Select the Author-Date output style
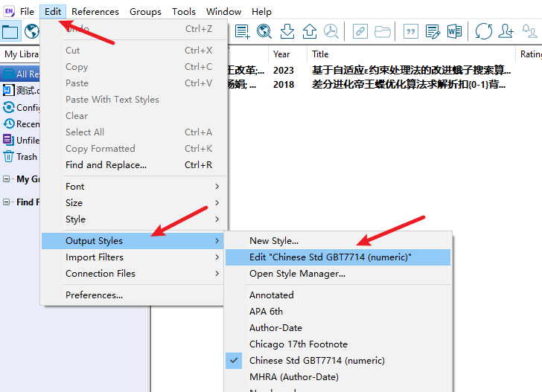The width and height of the screenshot is (542, 392). 338,328
